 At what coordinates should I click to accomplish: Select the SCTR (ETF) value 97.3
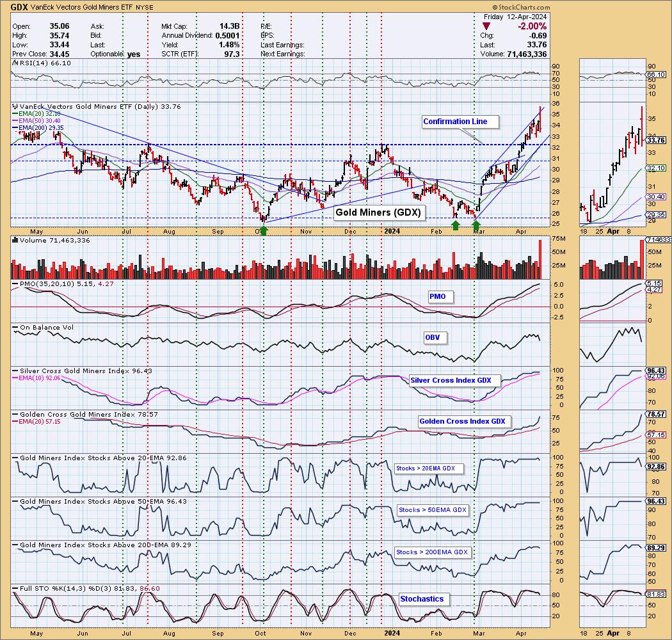click(232, 54)
